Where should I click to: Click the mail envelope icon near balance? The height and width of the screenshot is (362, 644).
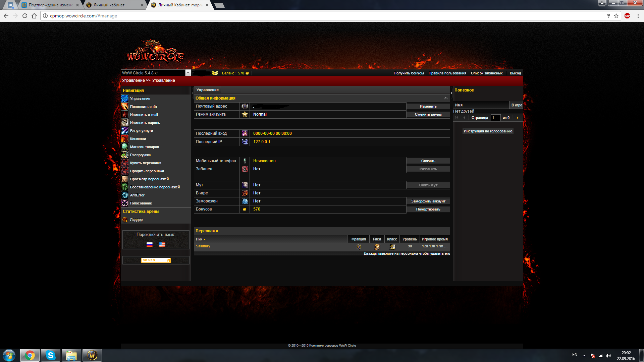tap(215, 73)
